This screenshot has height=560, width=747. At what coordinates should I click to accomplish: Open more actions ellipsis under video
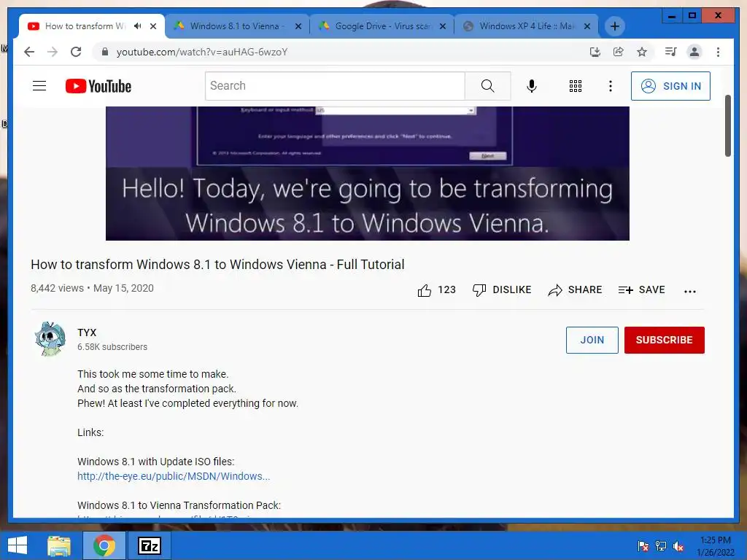690,291
